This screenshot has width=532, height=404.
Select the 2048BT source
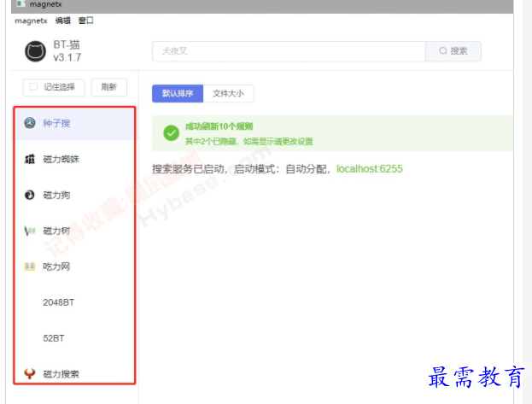(x=58, y=302)
